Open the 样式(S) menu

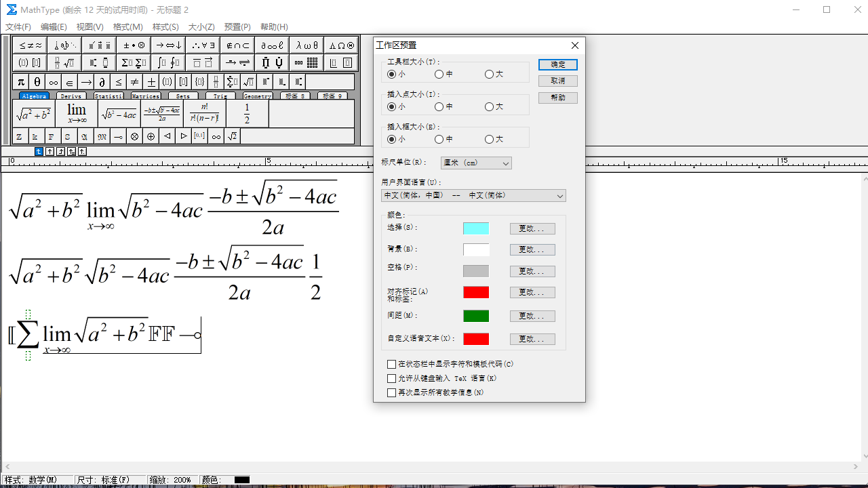tap(165, 27)
